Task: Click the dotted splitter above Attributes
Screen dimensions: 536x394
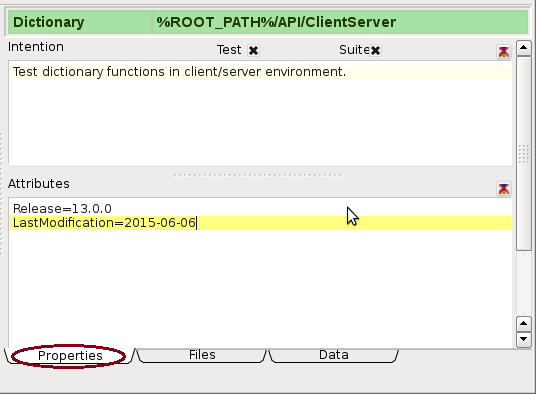Action: [x=258, y=175]
